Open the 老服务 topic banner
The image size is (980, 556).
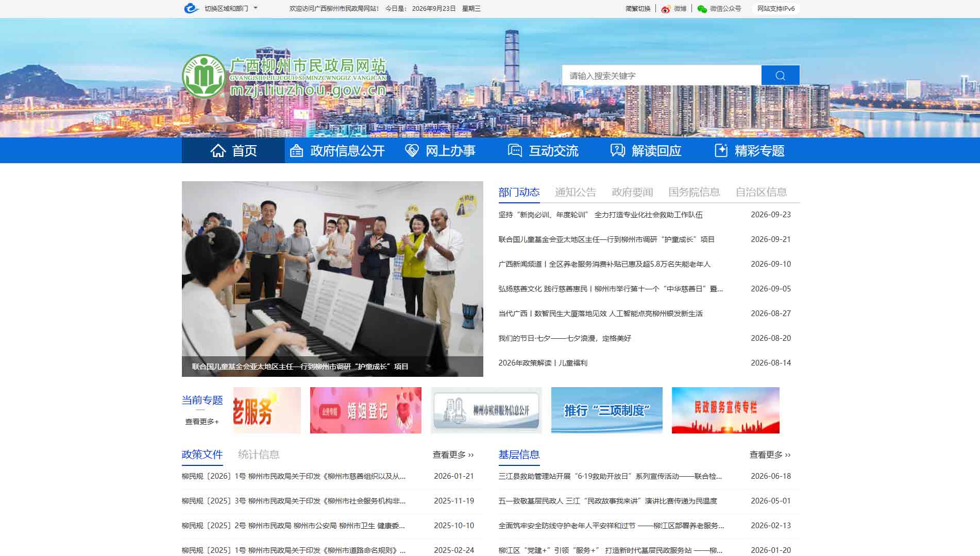(x=267, y=410)
